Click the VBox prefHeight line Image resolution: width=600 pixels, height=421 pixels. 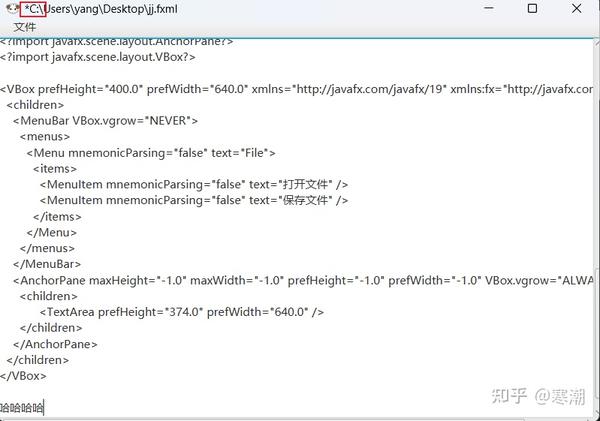[297, 89]
